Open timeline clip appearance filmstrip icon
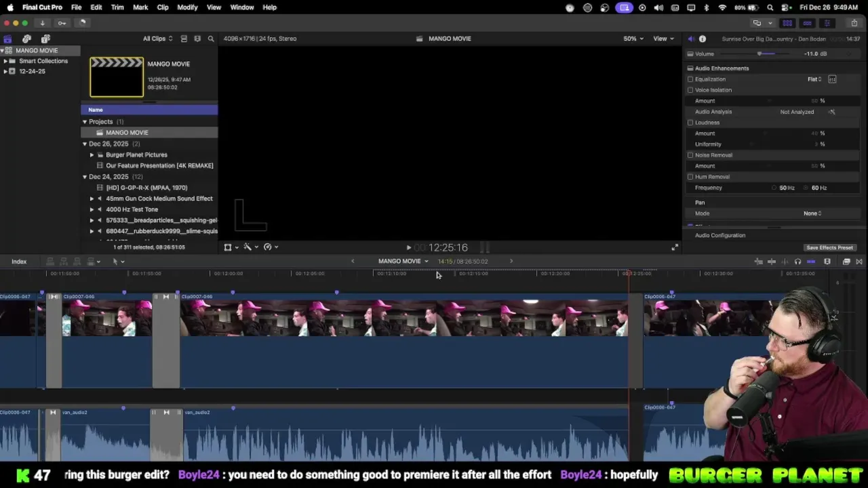 click(827, 262)
